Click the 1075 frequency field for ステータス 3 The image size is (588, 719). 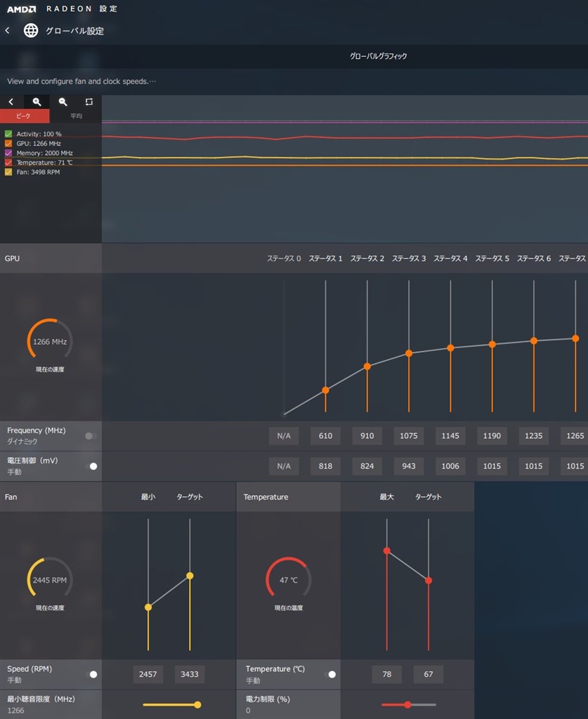[x=409, y=436]
